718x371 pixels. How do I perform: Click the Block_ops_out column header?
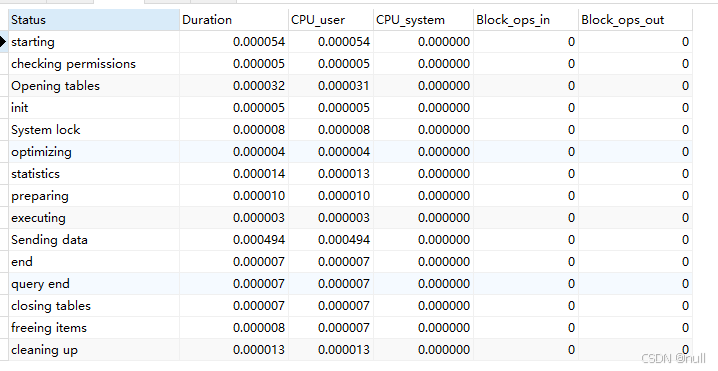click(636, 20)
